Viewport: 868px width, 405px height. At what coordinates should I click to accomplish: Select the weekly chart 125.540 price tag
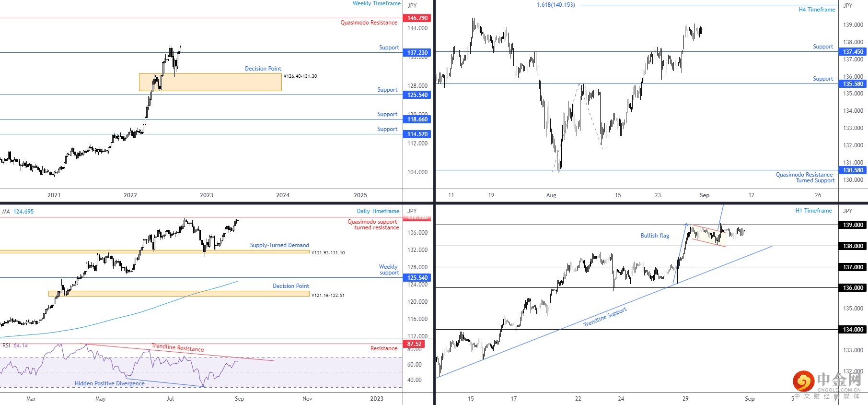coord(417,95)
